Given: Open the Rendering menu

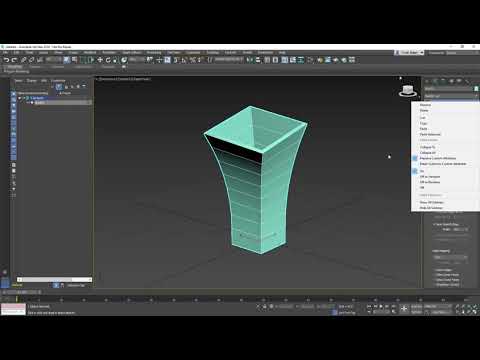Looking at the screenshot, I should 154,52.
